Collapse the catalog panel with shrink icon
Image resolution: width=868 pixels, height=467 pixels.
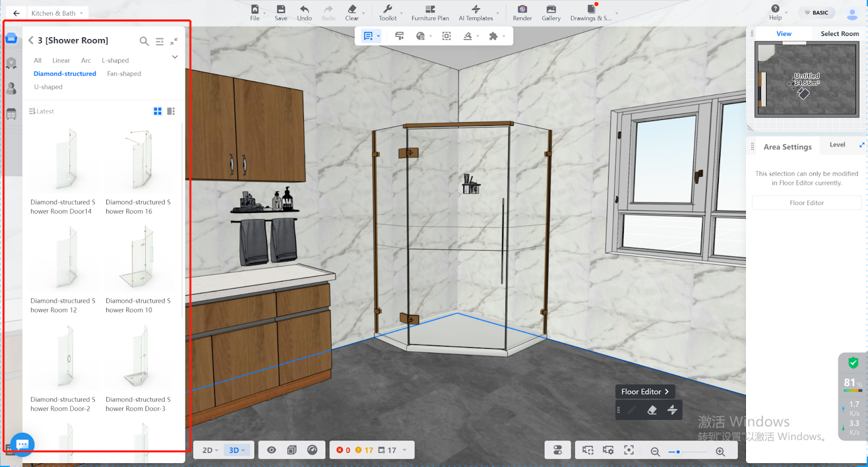click(174, 41)
